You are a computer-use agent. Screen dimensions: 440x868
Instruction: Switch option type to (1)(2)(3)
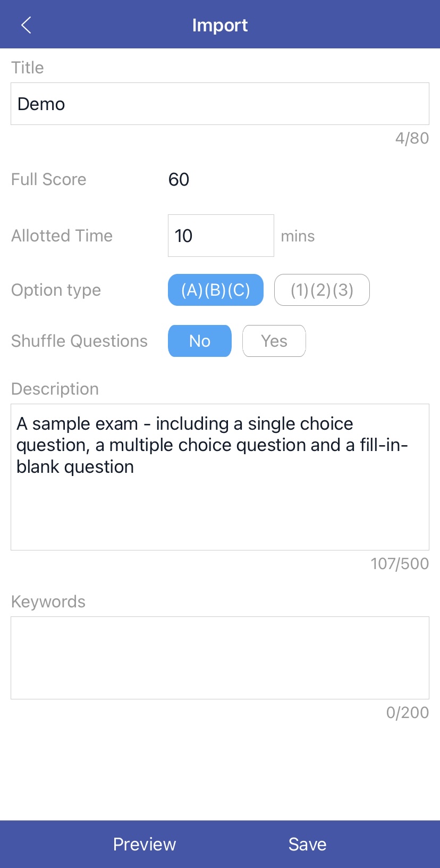tap(321, 290)
